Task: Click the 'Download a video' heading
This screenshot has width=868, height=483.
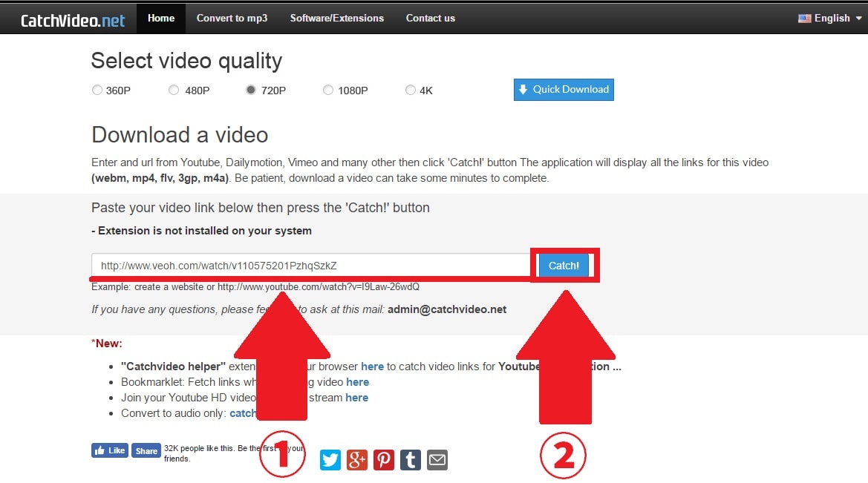Action: [x=180, y=135]
